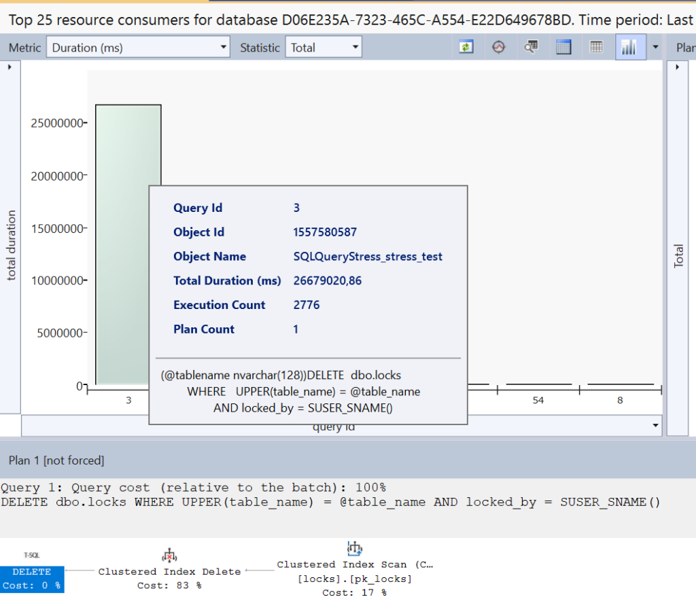The height and width of the screenshot is (616, 696).
Task: Open the Metric dropdown showing Duration (ms)
Action: [138, 48]
